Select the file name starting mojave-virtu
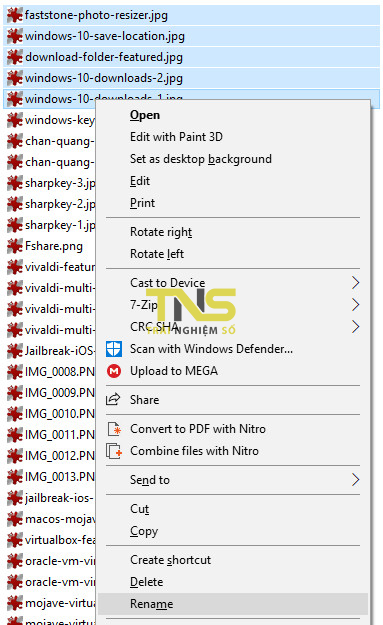 [60, 603]
